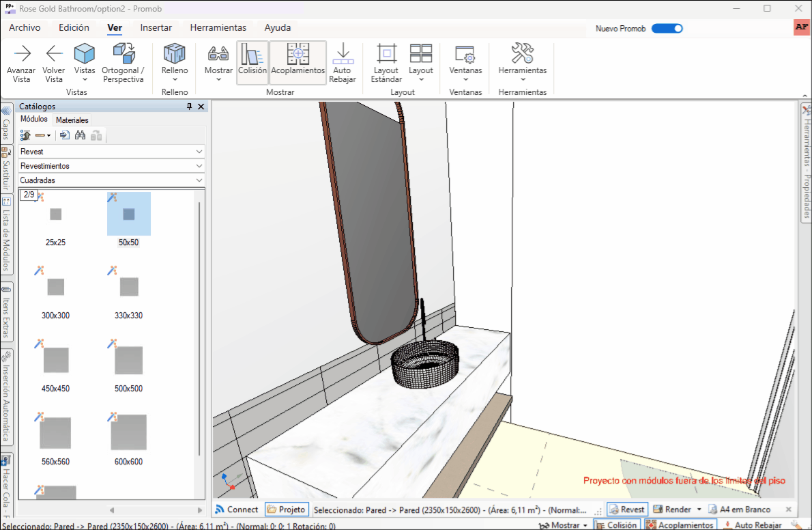Image resolution: width=812 pixels, height=530 pixels.
Task: Open the Insertar ribbon tab
Action: pyautogui.click(x=156, y=27)
